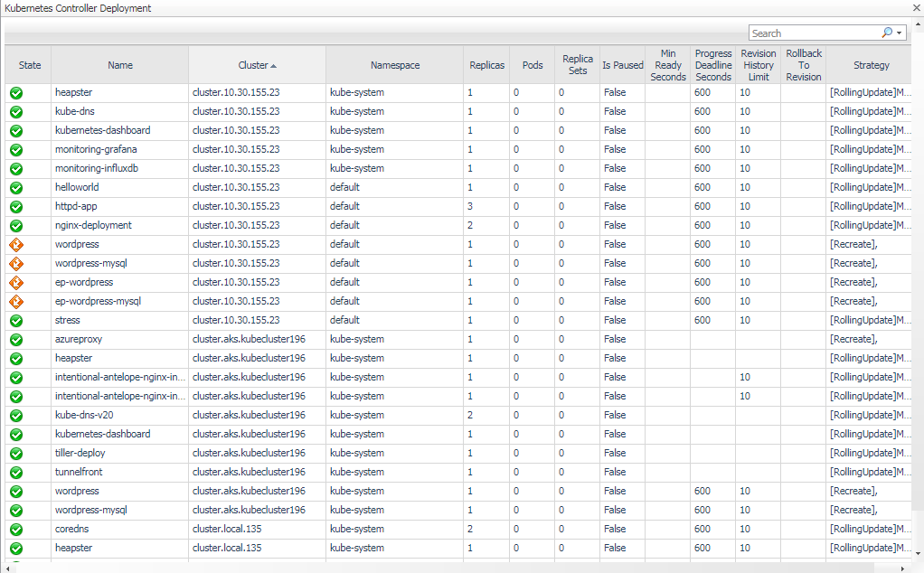Click into the Search input field
The width and height of the screenshot is (924, 573).
tap(816, 33)
